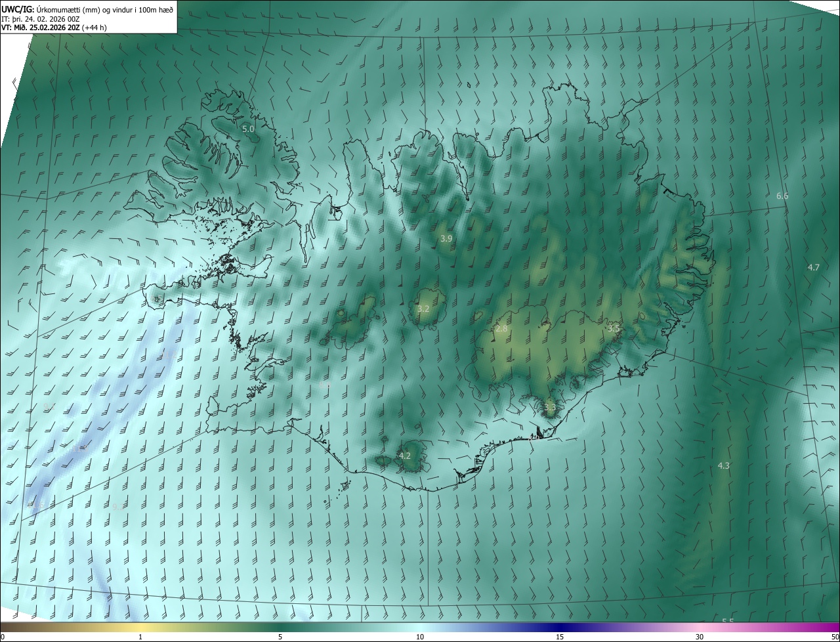Click the 2.8 value label on Vatnajökull
The image size is (840, 642).
[x=501, y=328]
